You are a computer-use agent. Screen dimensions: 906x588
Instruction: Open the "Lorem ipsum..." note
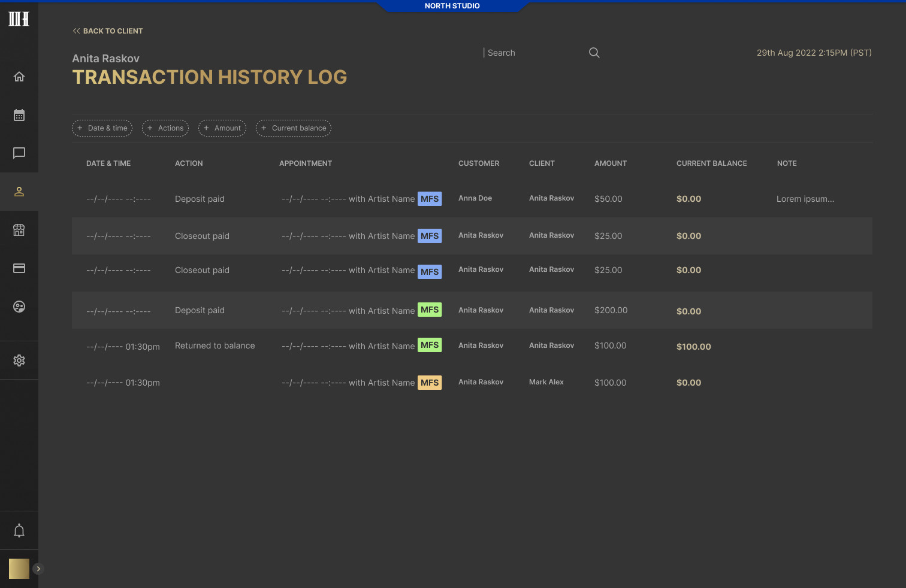(x=805, y=199)
